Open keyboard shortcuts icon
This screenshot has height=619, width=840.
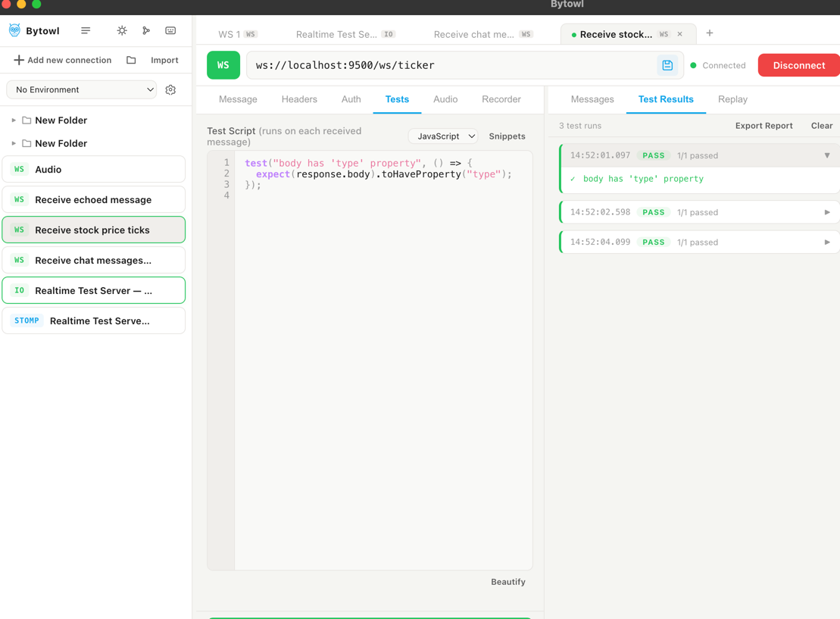click(170, 30)
